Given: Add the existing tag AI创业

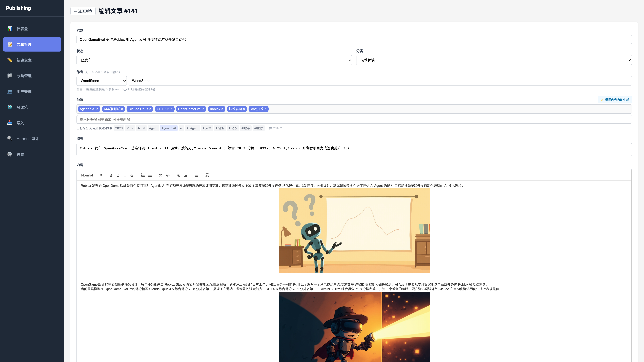Looking at the screenshot, I should pos(220,128).
